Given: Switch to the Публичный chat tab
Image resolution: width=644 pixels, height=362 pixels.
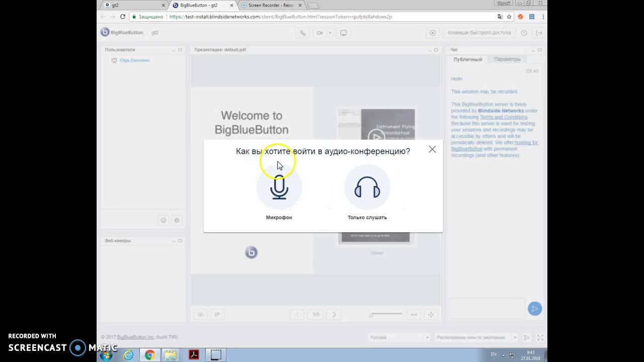Looking at the screenshot, I should click(x=468, y=59).
